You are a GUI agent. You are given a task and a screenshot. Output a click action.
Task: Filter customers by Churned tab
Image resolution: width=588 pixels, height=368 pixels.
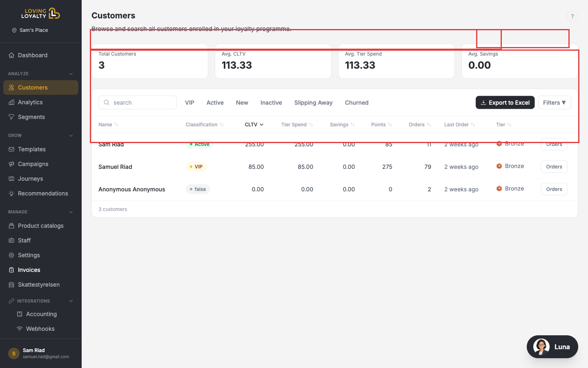click(x=357, y=103)
